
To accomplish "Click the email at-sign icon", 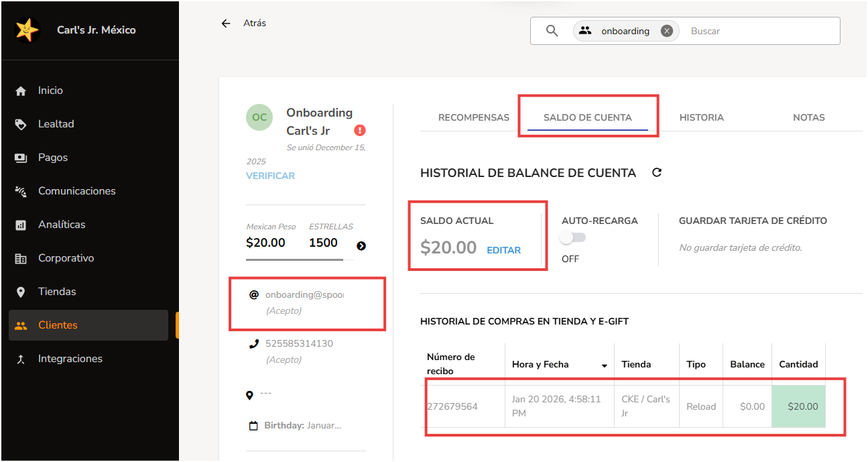I will [x=254, y=294].
